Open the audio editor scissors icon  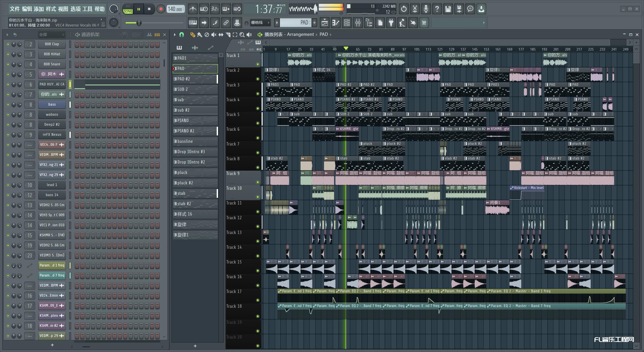tap(415, 9)
